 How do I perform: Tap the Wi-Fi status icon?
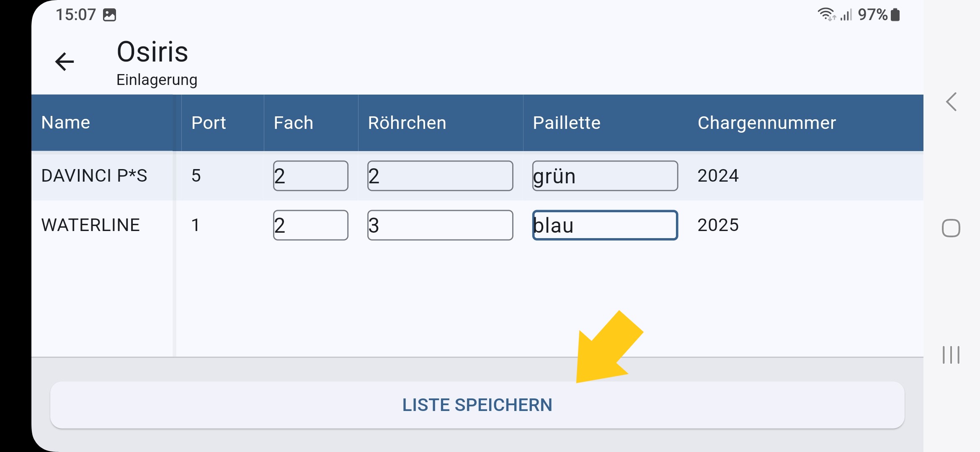827,15
